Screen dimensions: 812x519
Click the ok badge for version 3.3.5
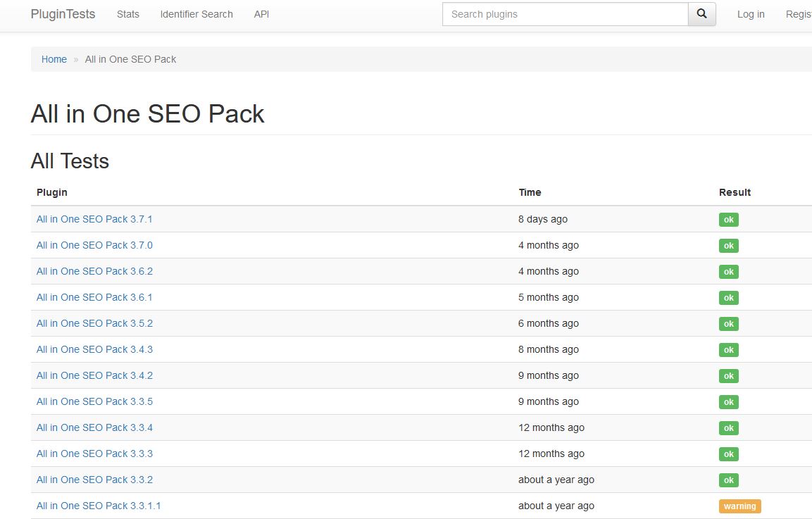click(x=729, y=402)
